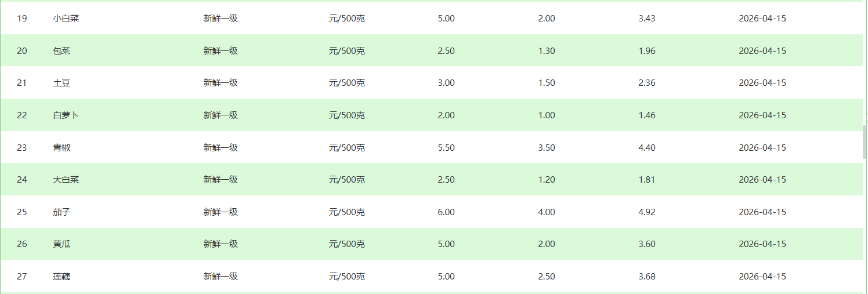
Task: Click row number 19
Action: 22,19
